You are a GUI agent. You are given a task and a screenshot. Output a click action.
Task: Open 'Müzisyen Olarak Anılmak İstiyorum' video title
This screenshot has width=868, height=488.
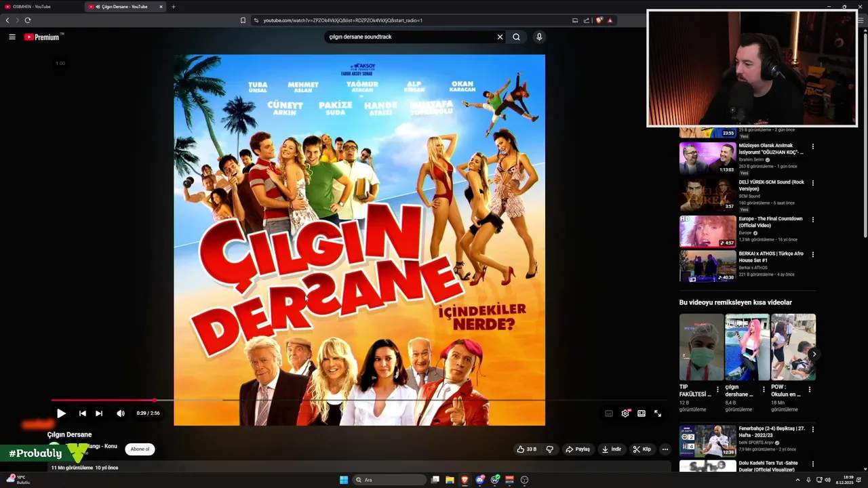coord(771,148)
